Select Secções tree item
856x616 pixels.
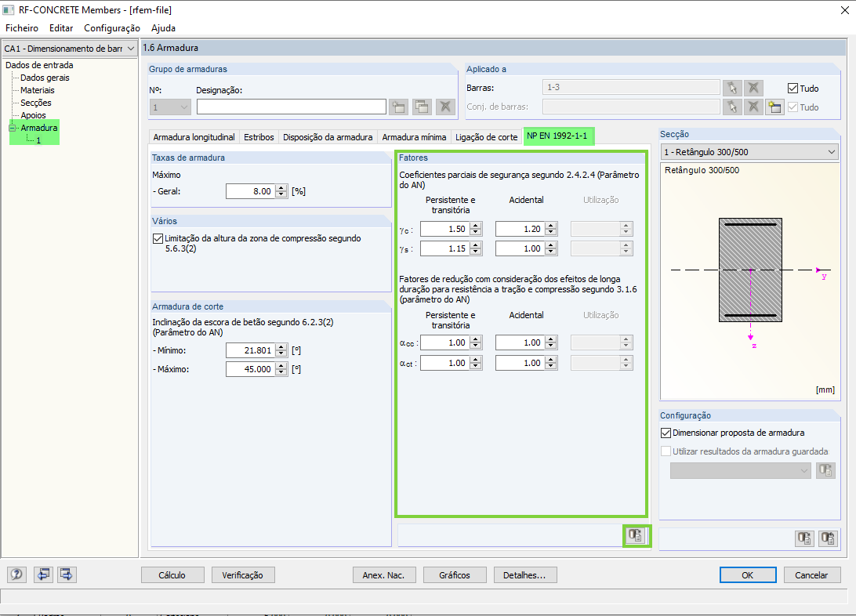click(35, 103)
